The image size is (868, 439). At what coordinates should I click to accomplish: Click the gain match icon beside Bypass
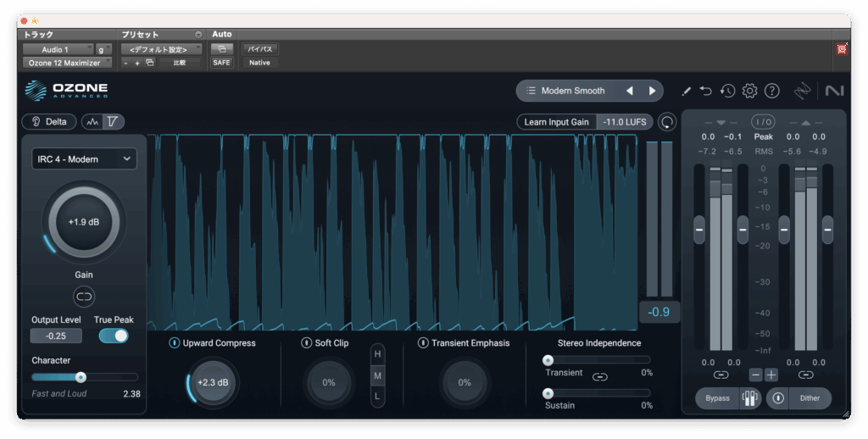pyautogui.click(x=749, y=398)
